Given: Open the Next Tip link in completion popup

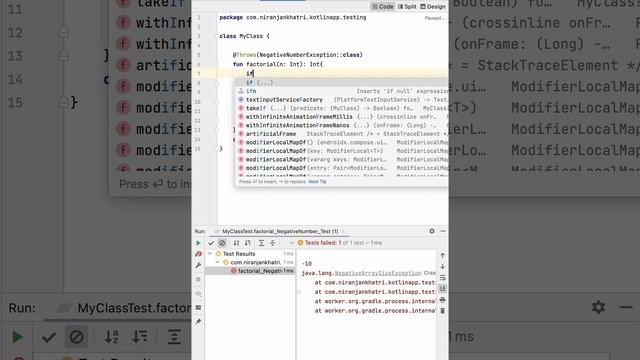Looking at the screenshot, I should pyautogui.click(x=317, y=182).
